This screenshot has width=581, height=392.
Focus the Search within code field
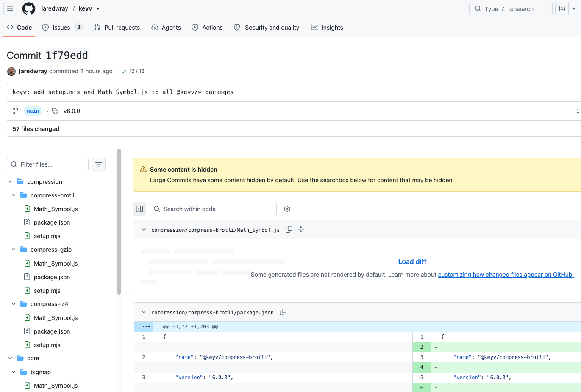(213, 209)
